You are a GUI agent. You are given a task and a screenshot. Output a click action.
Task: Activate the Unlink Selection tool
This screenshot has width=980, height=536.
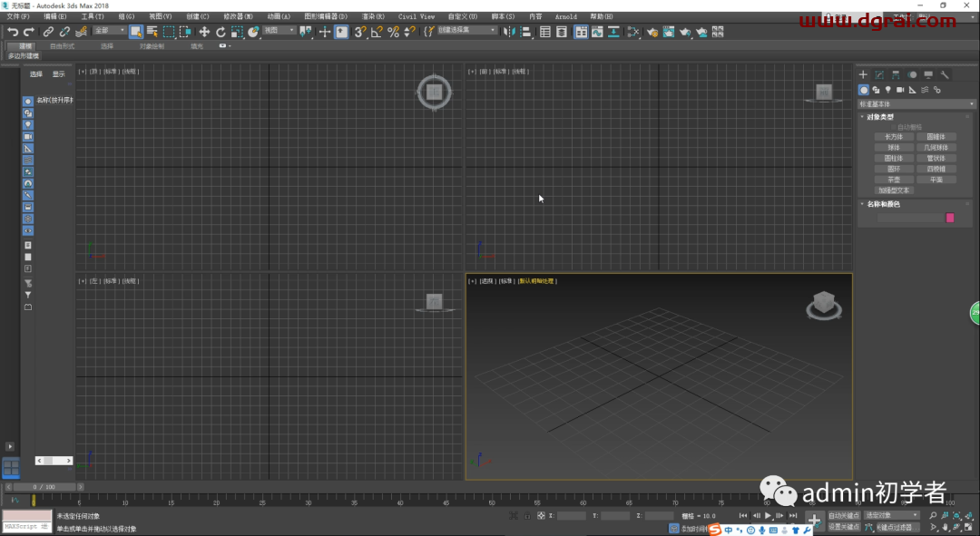tap(64, 31)
